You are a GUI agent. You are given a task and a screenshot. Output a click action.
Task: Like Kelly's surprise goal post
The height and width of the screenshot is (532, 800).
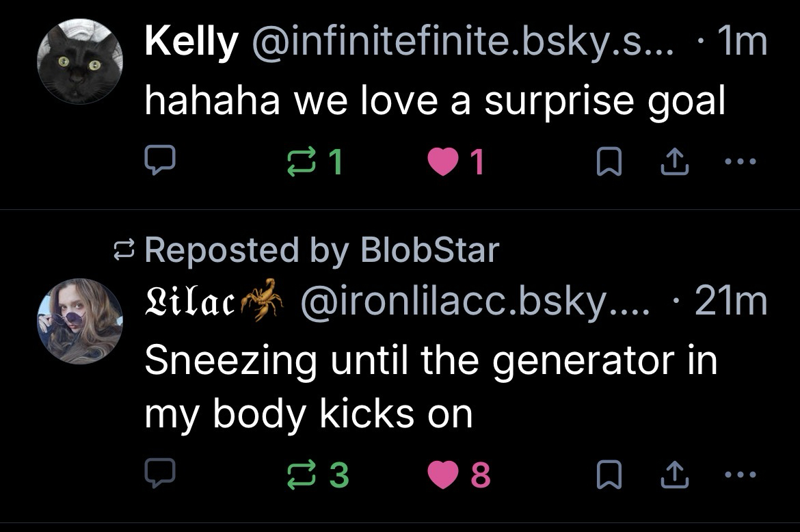443,162
